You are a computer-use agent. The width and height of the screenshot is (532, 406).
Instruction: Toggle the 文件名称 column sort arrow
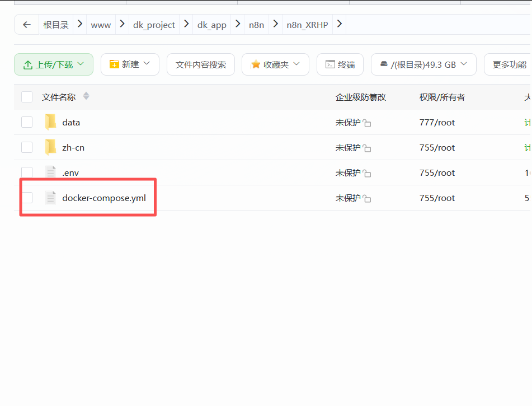click(x=86, y=96)
